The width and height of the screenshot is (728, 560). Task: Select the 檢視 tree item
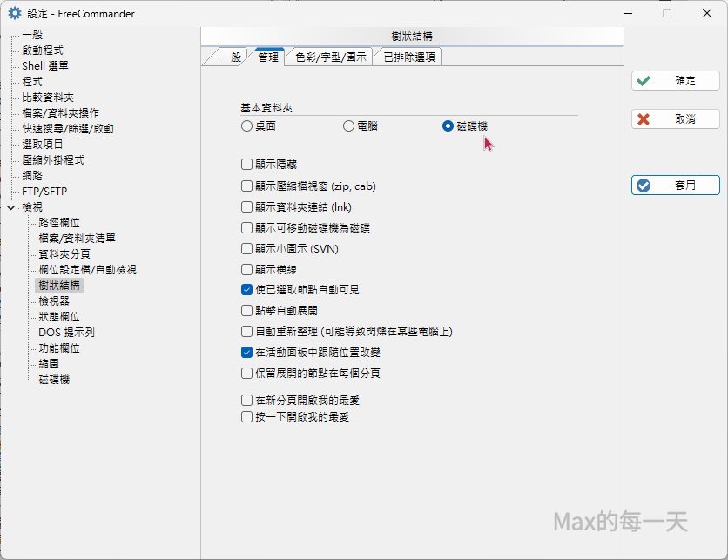coord(32,207)
